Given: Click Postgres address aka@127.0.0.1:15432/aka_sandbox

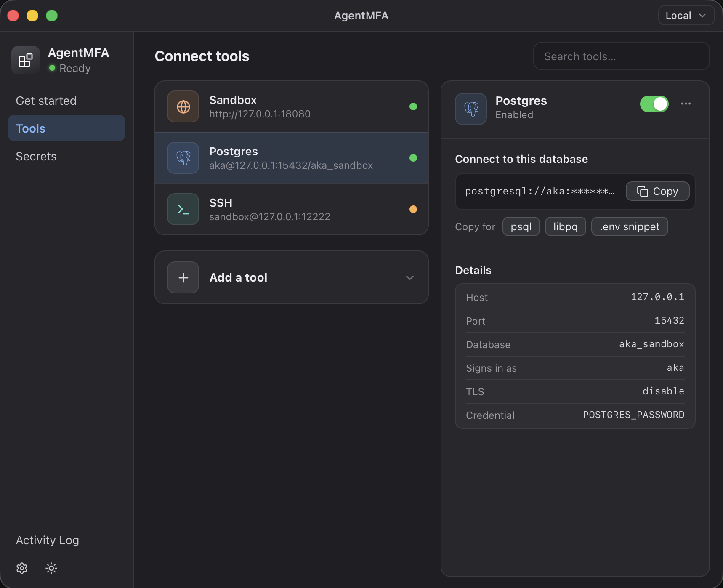Looking at the screenshot, I should [291, 165].
